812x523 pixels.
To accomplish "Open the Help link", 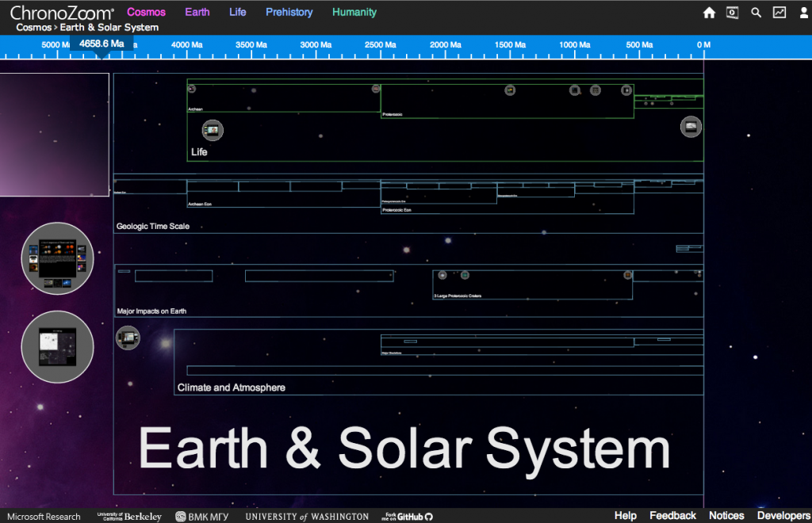I will point(626,516).
